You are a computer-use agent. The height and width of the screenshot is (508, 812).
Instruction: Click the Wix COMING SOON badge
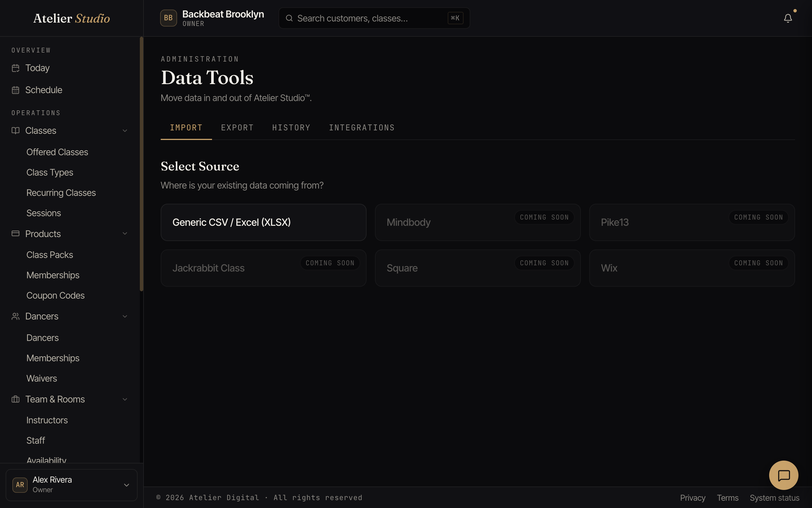758,263
